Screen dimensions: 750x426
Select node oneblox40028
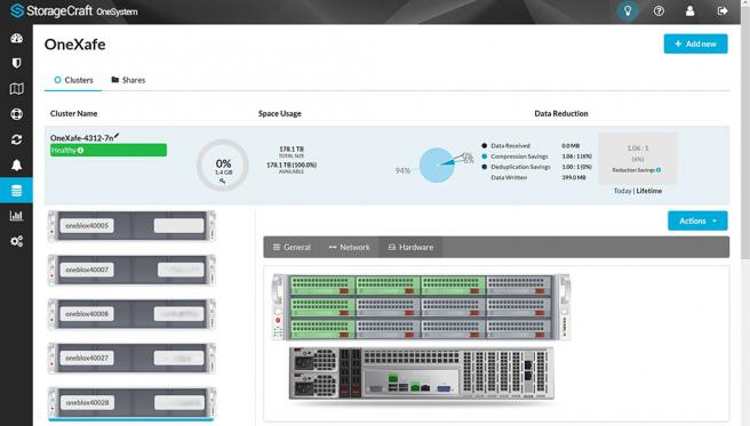(x=132, y=403)
